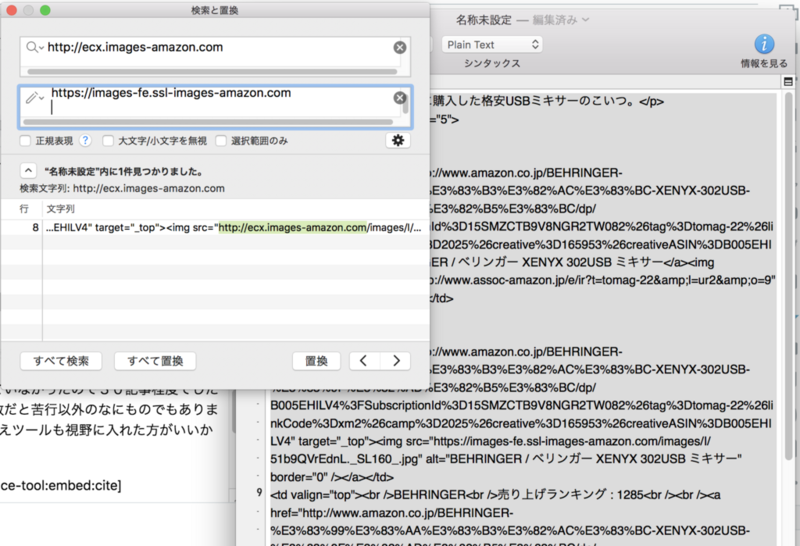This screenshot has width=800, height=546.
Task: Click the 1件見つかりました status message
Action: click(124, 171)
